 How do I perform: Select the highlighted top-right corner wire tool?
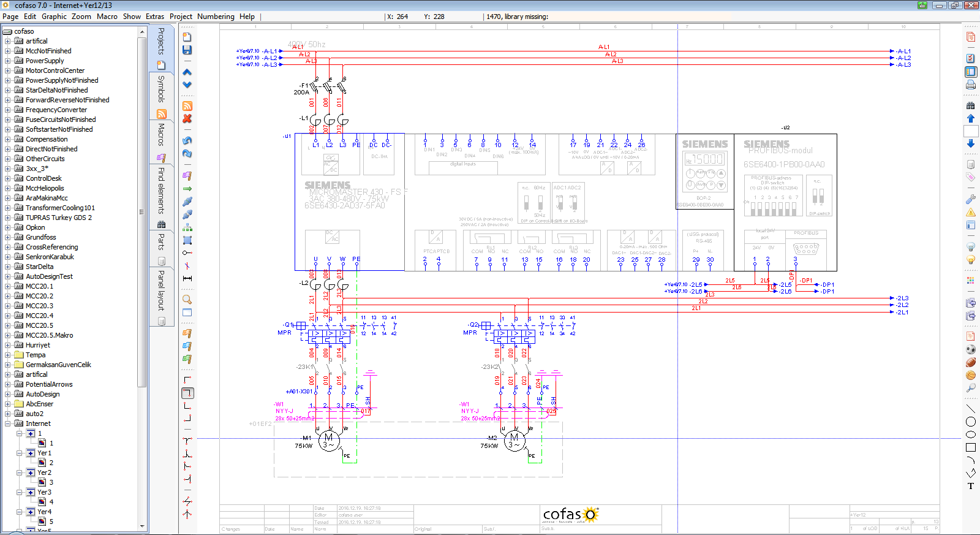click(x=188, y=393)
